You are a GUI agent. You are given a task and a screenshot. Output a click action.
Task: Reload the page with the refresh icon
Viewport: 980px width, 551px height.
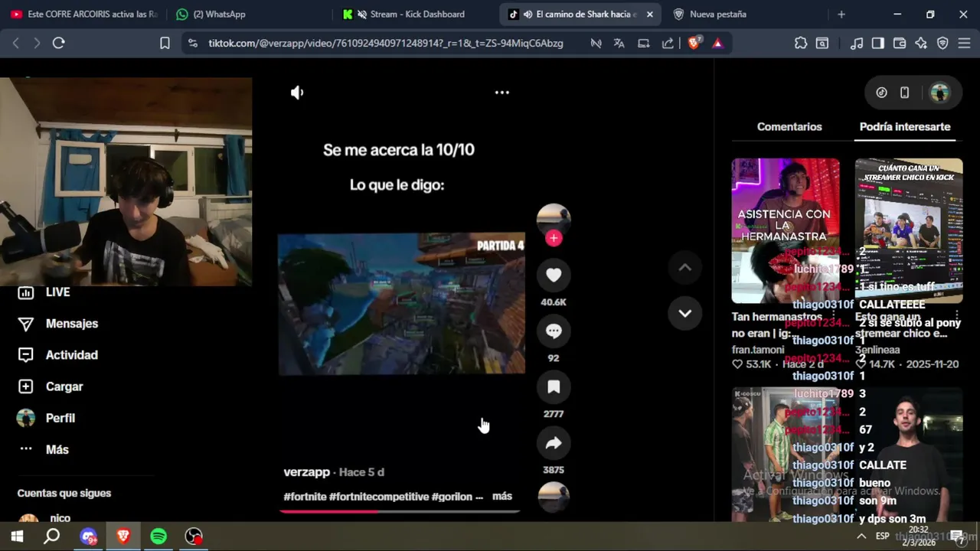[58, 44]
